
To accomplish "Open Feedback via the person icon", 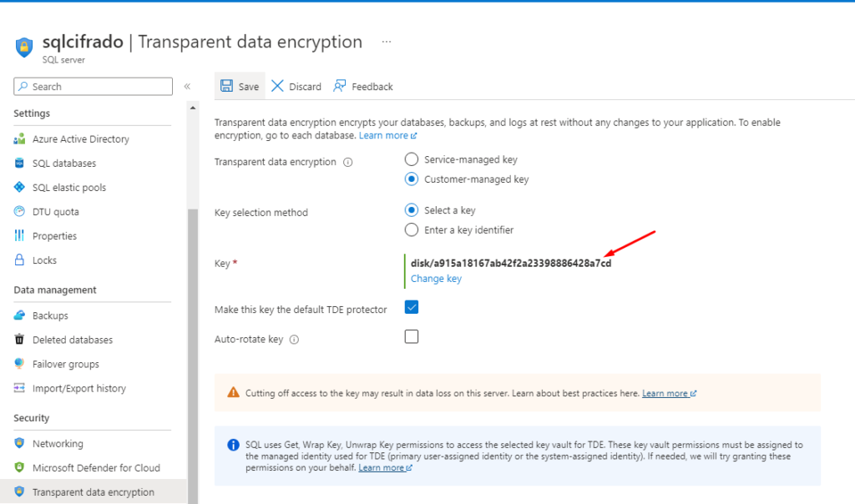I will pos(339,86).
